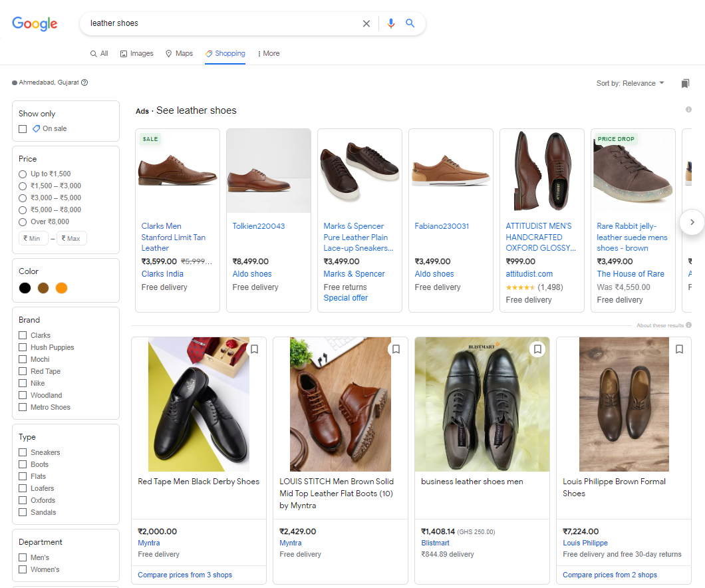Select price range ₹5,000 – ₹8,000
This screenshot has height=588, width=705.
click(x=23, y=210)
